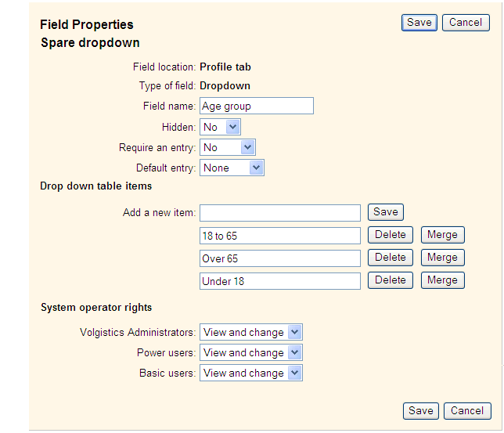
Task: Click the '18 to 65' item field
Action: (280, 236)
